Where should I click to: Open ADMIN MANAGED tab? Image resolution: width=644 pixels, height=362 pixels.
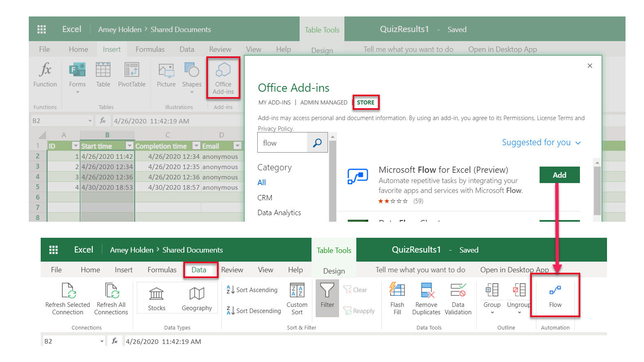[324, 102]
